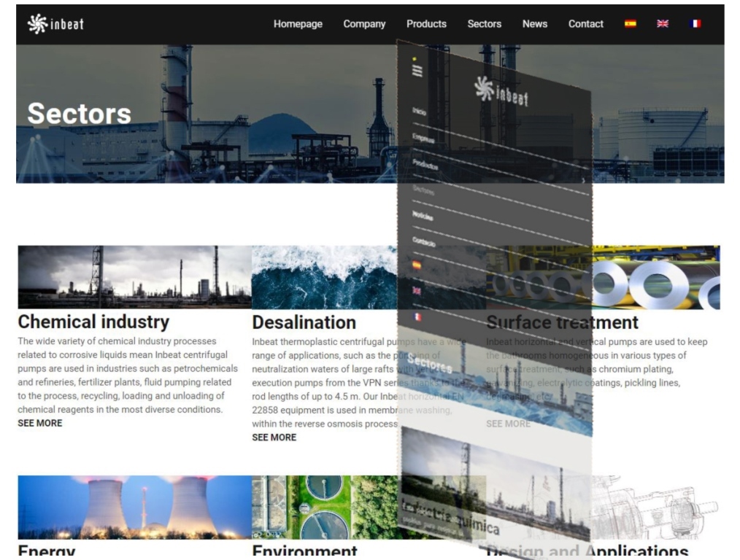740x560 pixels.
Task: Go to Homepage in the top navigation
Action: pyautogui.click(x=298, y=24)
